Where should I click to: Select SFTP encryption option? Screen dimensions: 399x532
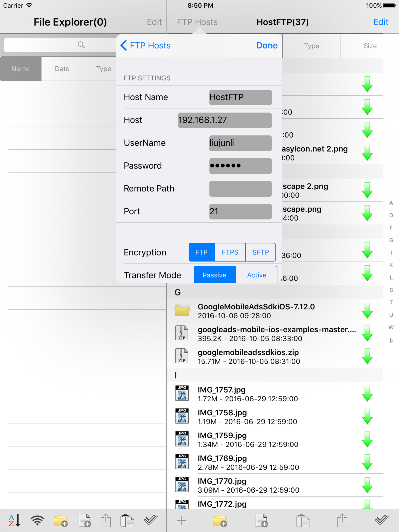260,252
